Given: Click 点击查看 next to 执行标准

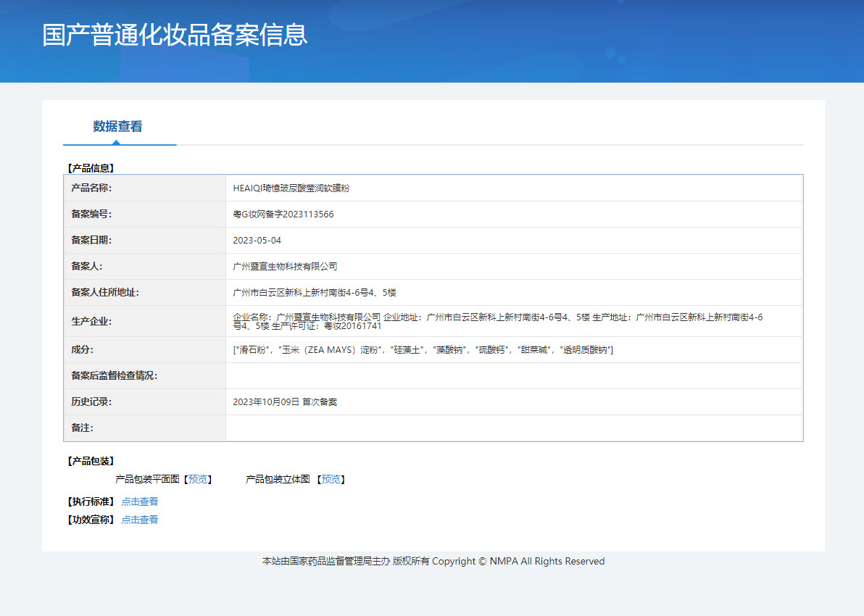Looking at the screenshot, I should (140, 501).
